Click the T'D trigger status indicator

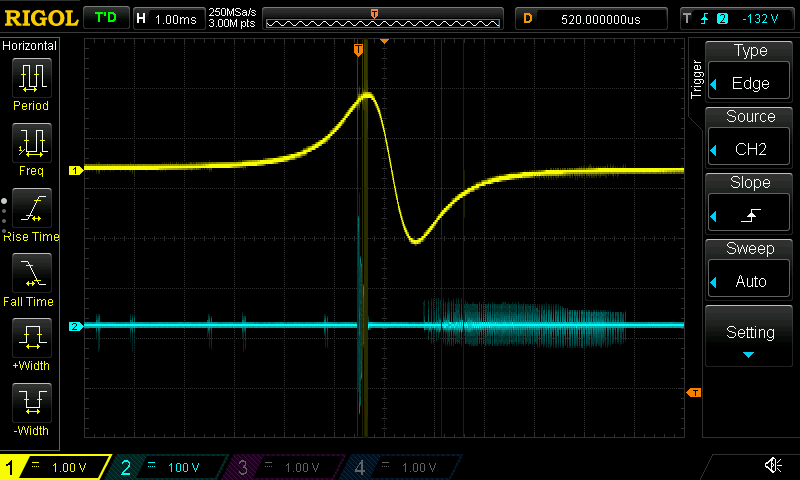(106, 18)
